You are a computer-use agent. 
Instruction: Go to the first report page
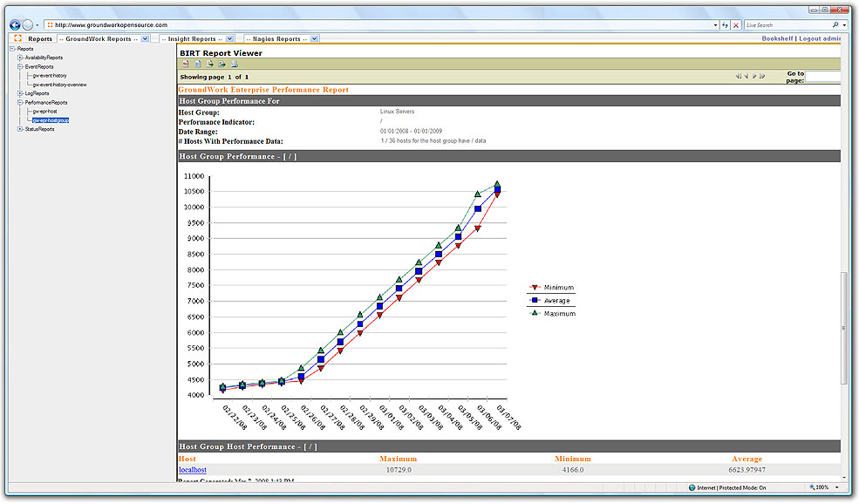[739, 76]
